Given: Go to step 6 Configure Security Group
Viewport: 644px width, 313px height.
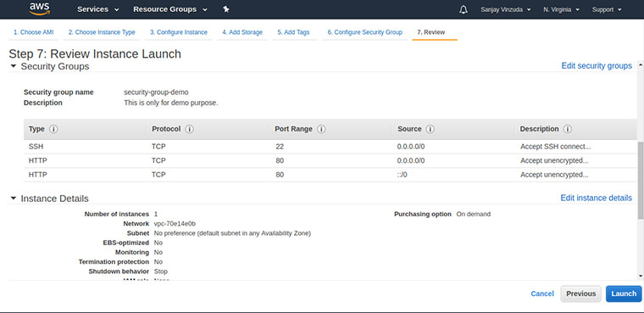Looking at the screenshot, I should (x=364, y=32).
